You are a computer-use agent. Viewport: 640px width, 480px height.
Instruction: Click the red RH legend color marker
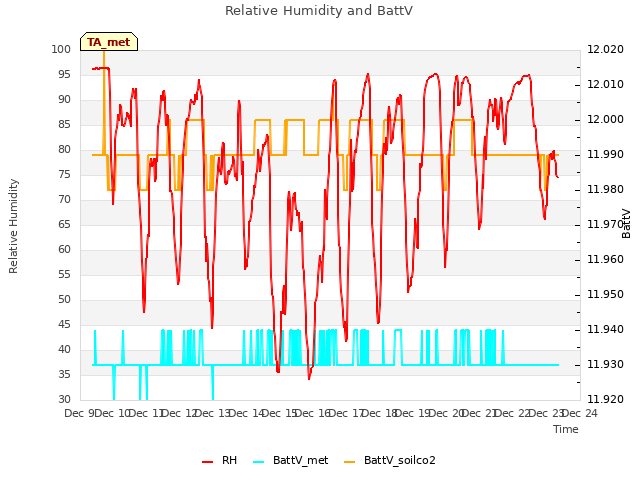click(207, 462)
